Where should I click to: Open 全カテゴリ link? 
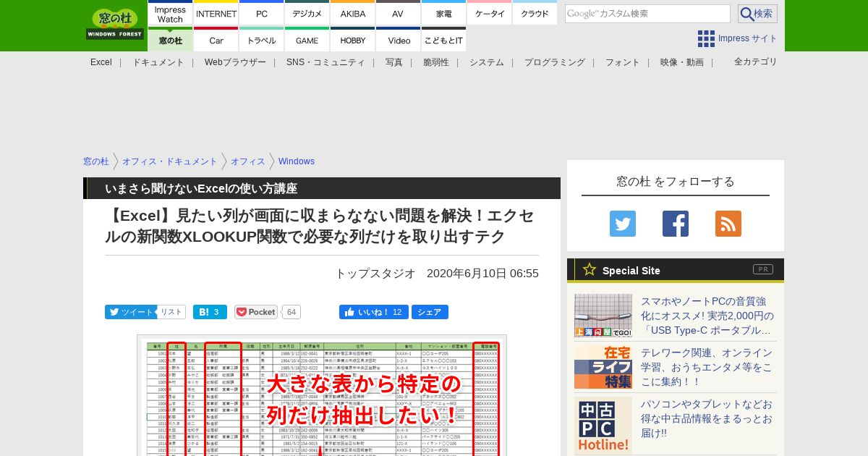tap(756, 62)
